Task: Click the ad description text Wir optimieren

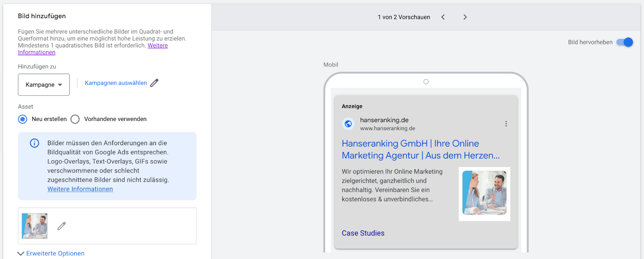Action: tap(392, 185)
